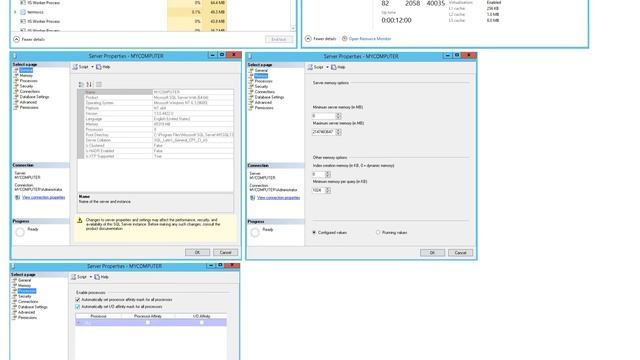Click Script in the Memory-page Server Properties window
Viewport: 640px width, 360px height.
[316, 67]
